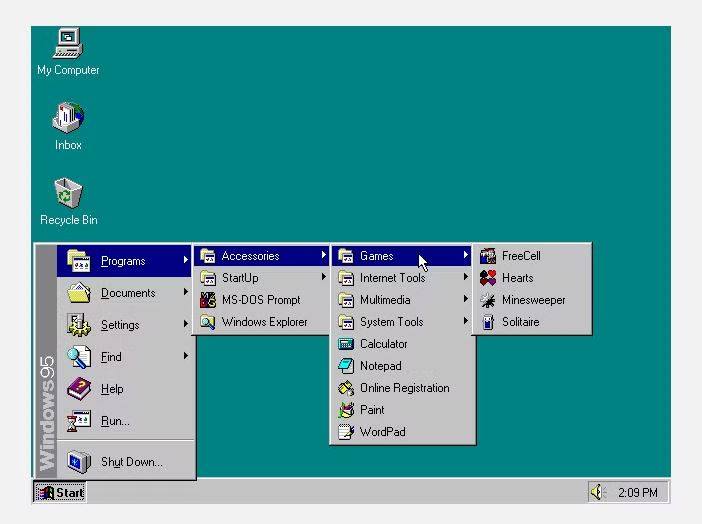Expand System Tools submenu arrow
The image size is (702, 524).
coord(466,321)
